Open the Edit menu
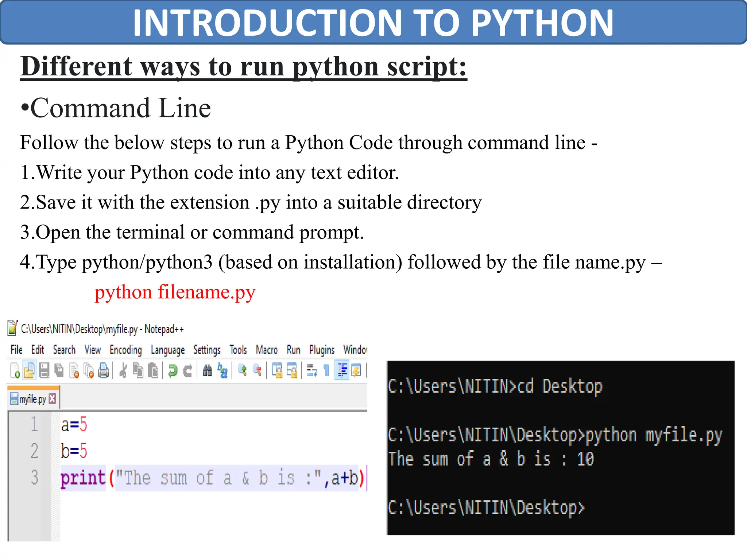The height and width of the screenshot is (560, 747). [38, 350]
